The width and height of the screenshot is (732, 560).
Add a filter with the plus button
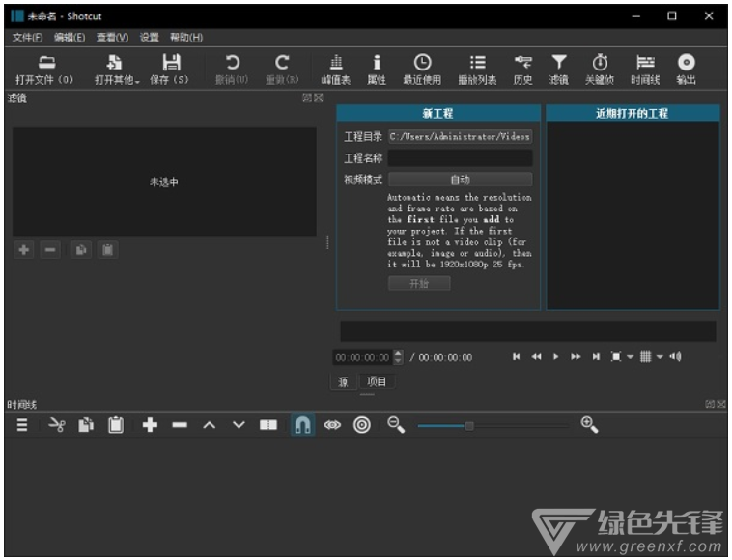tap(24, 250)
